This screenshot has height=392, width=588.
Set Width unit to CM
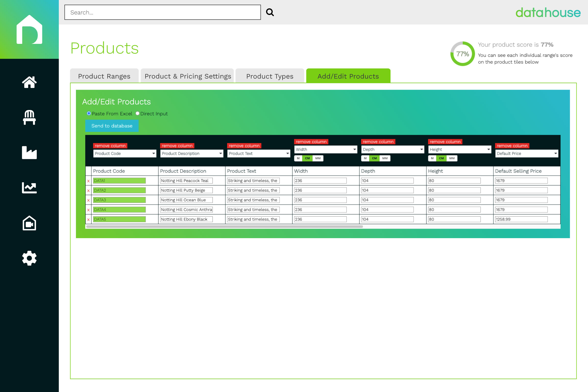click(x=307, y=158)
